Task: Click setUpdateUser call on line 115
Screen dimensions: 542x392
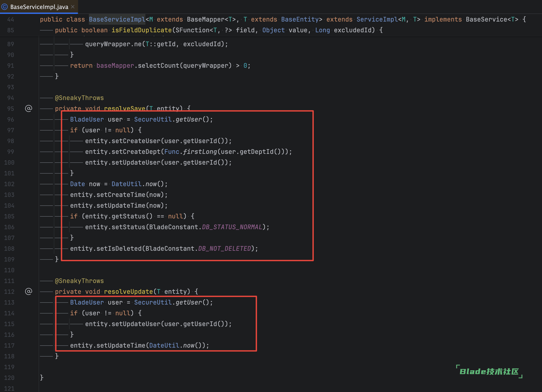Action: pos(136,324)
